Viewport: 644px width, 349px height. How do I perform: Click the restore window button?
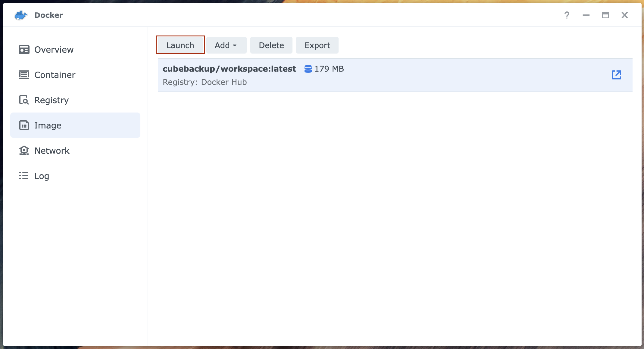[x=605, y=15]
